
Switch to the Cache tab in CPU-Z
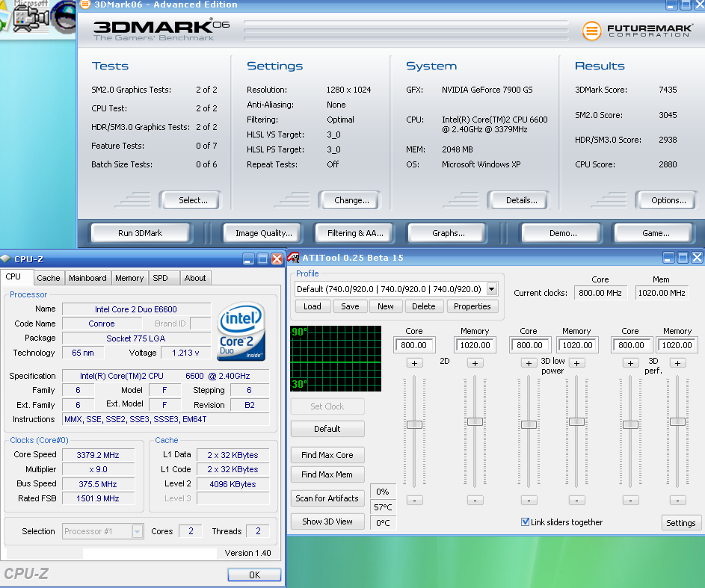tap(49, 278)
